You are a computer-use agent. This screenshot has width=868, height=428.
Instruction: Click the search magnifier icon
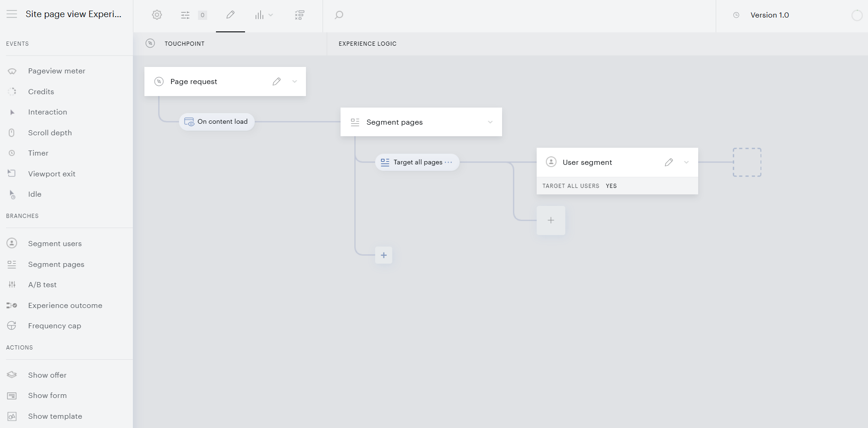339,15
